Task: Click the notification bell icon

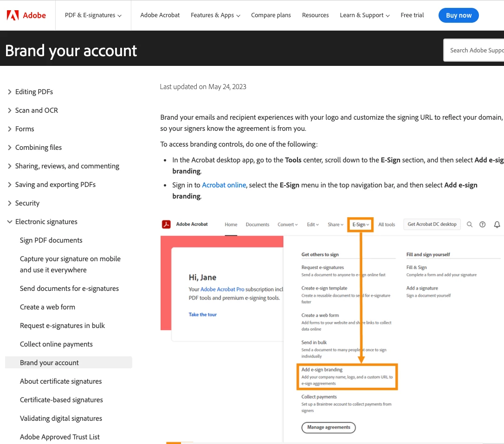Action: click(497, 224)
